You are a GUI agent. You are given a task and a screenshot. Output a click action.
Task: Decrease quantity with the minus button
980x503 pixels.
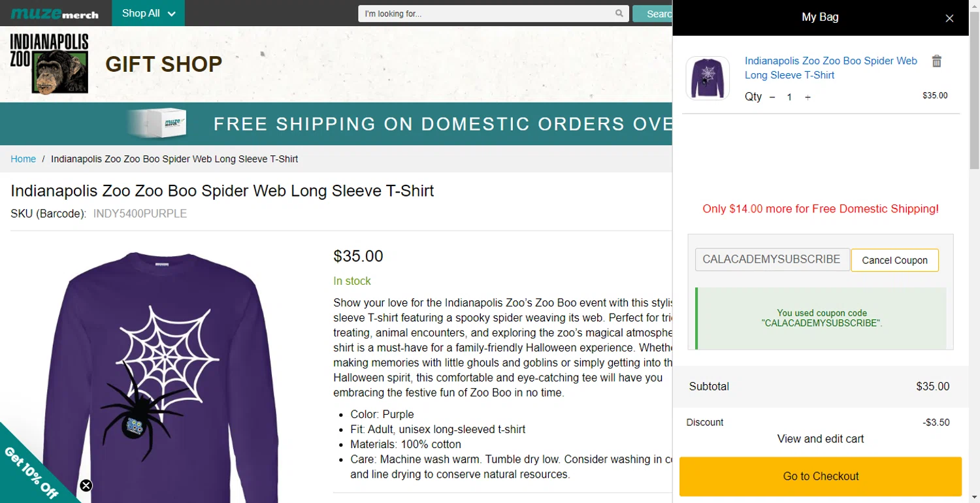pos(772,97)
